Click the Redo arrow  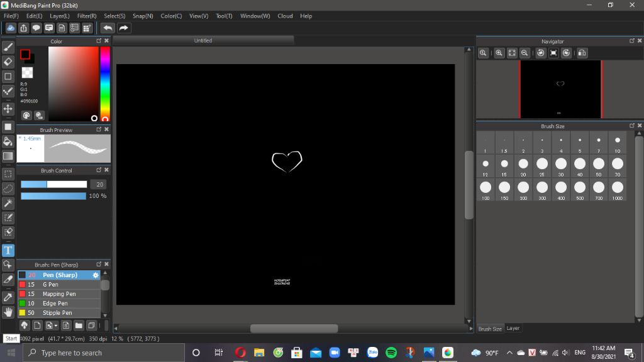[123, 28]
